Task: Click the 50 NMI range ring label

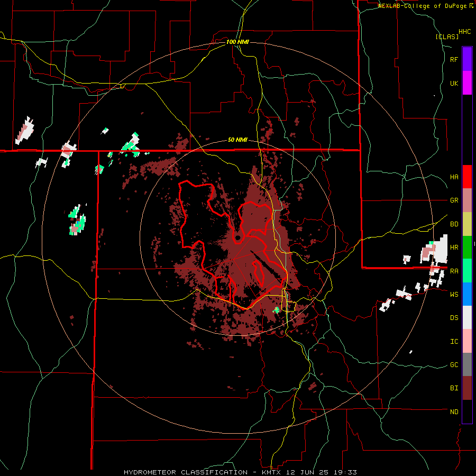Action: click(x=237, y=140)
